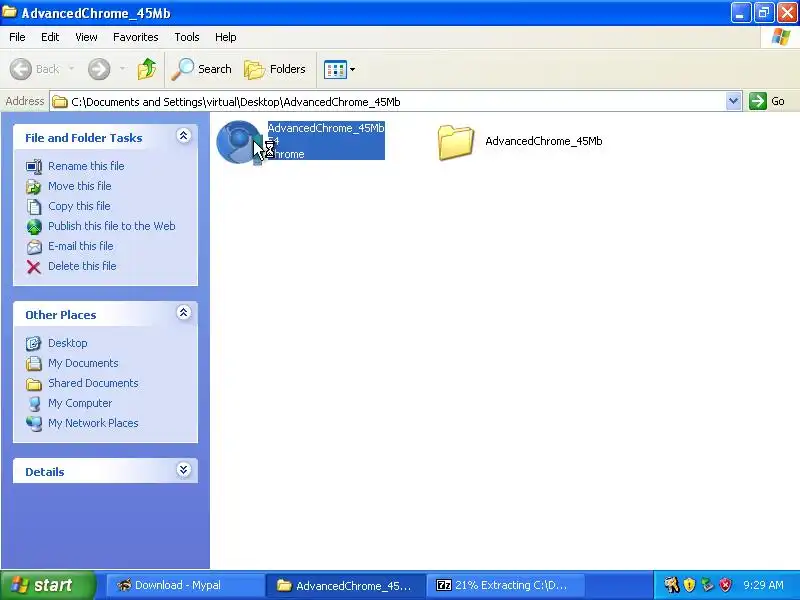Open the View menu
Screen dimensions: 800x600
(86, 37)
